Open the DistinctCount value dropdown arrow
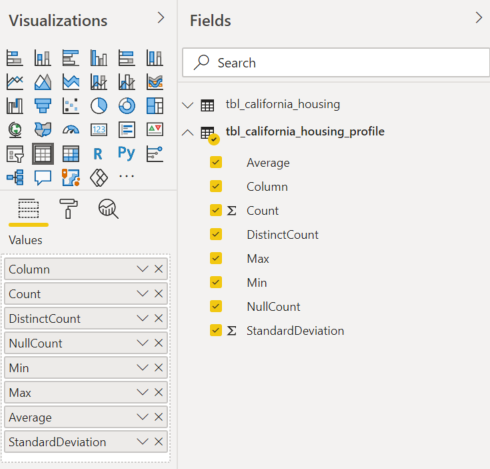This screenshot has height=469, width=490. pos(142,318)
